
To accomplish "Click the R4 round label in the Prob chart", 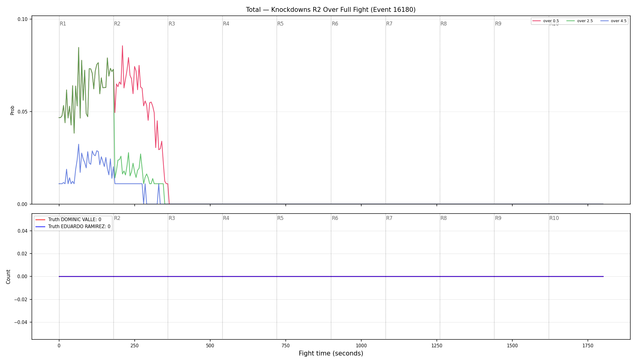I will [226, 24].
